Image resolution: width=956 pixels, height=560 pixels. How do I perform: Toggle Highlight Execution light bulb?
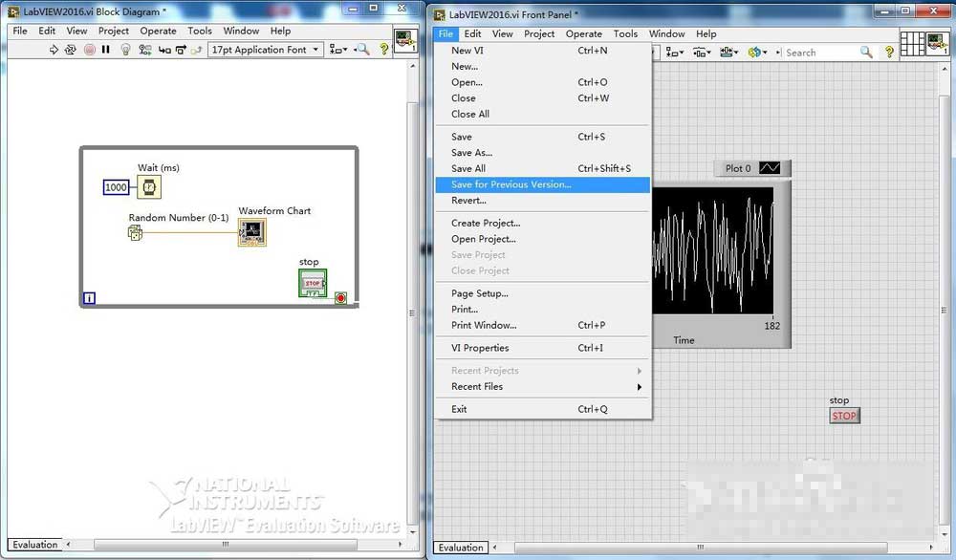(x=125, y=50)
